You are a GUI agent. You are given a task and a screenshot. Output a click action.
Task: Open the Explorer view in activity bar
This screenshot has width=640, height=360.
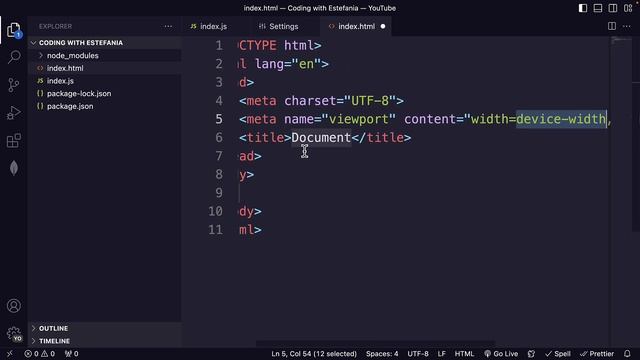13,30
